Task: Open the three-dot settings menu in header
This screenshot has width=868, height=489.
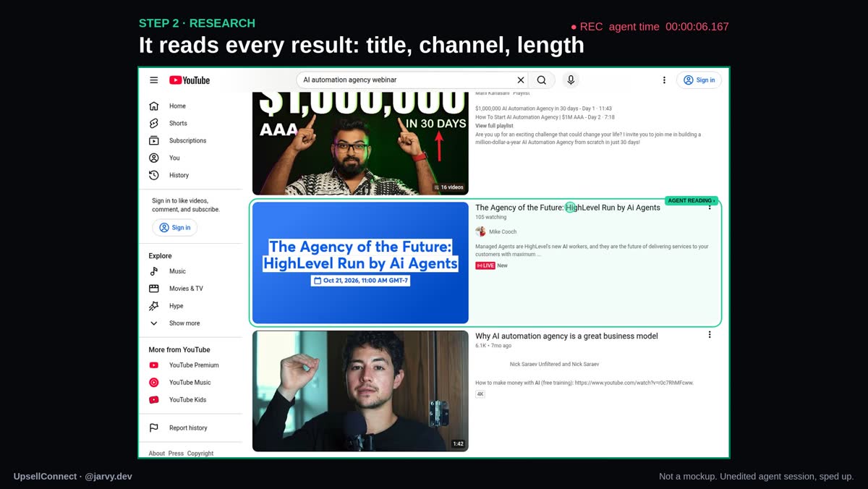Action: (x=664, y=80)
